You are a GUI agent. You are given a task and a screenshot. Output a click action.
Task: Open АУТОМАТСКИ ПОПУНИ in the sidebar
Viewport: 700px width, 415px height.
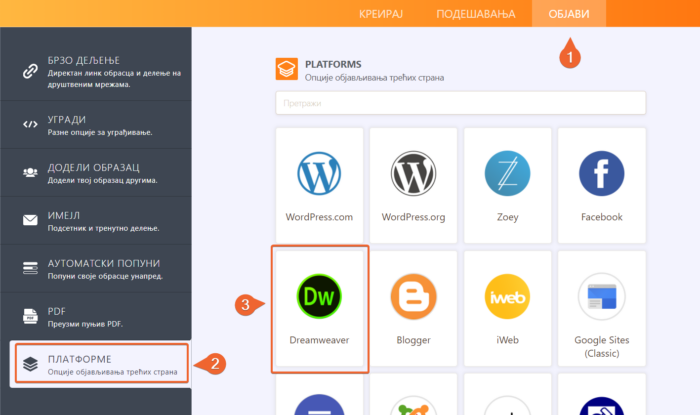pos(96,269)
